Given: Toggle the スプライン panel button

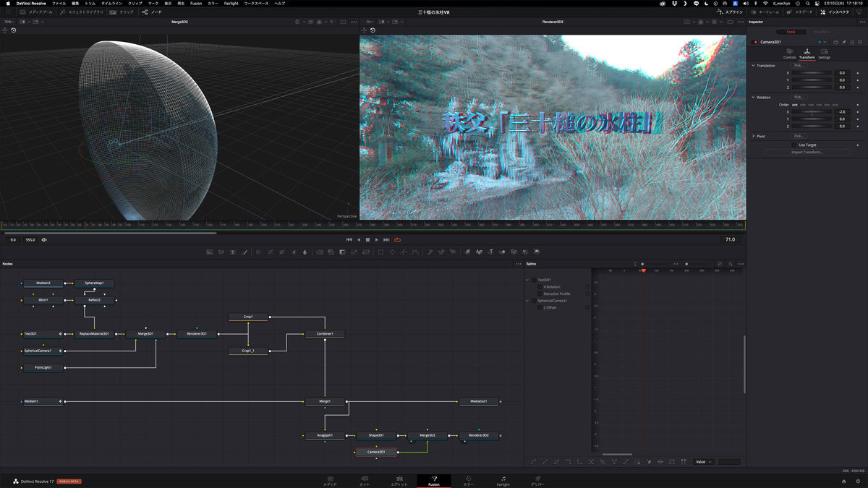Looking at the screenshot, I should pos(730,12).
